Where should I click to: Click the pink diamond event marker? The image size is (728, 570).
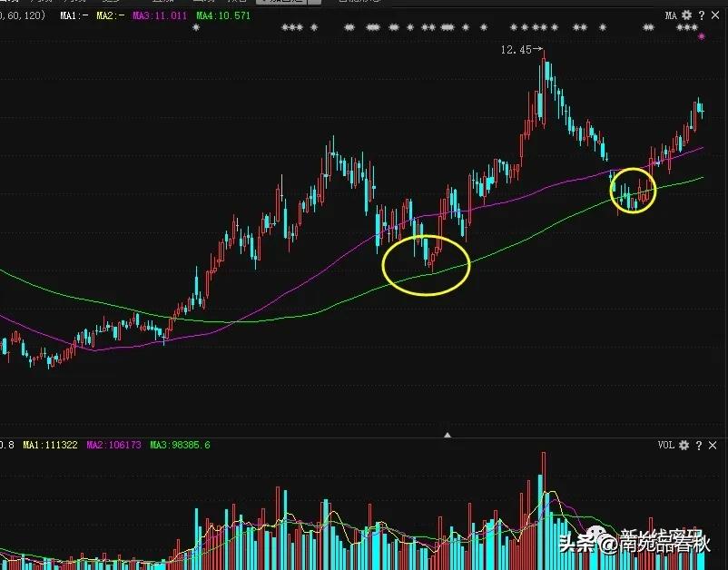702,36
